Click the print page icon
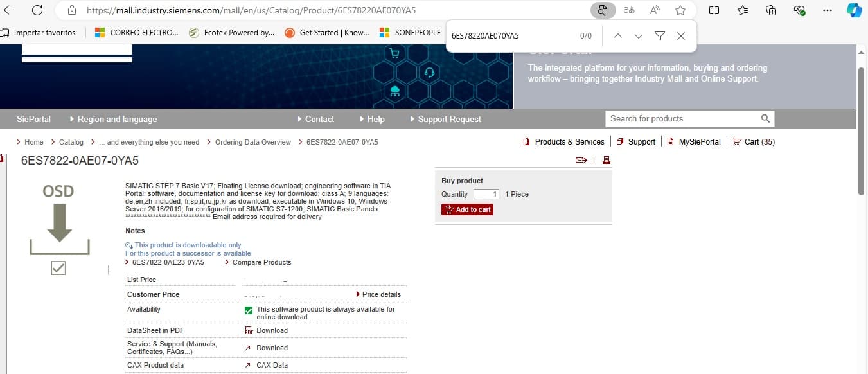This screenshot has width=868, height=374. [x=605, y=159]
